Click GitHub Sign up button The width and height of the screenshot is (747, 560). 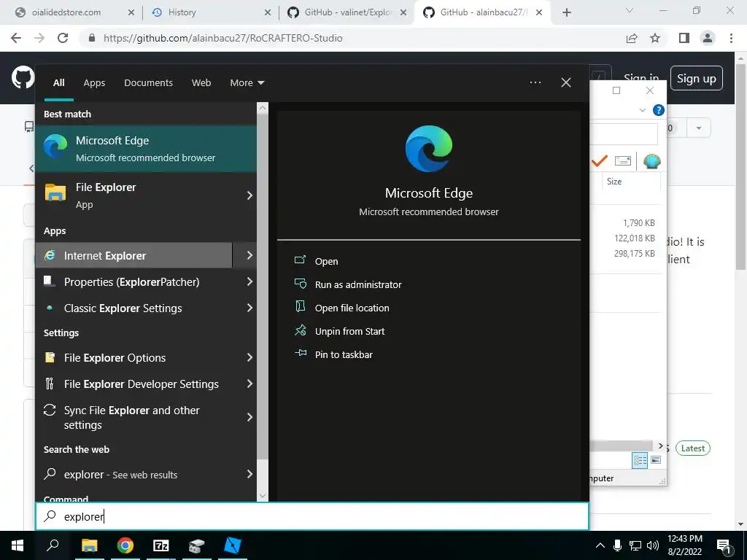pyautogui.click(x=696, y=78)
